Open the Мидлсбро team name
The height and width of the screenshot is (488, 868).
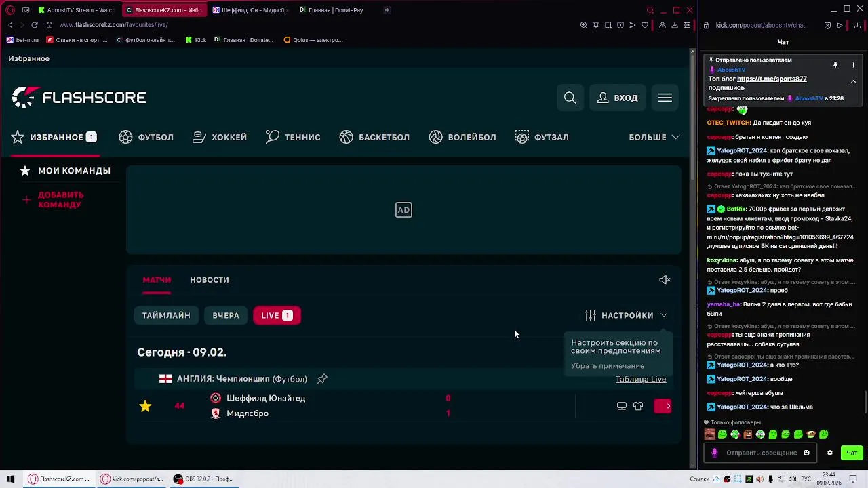click(248, 413)
